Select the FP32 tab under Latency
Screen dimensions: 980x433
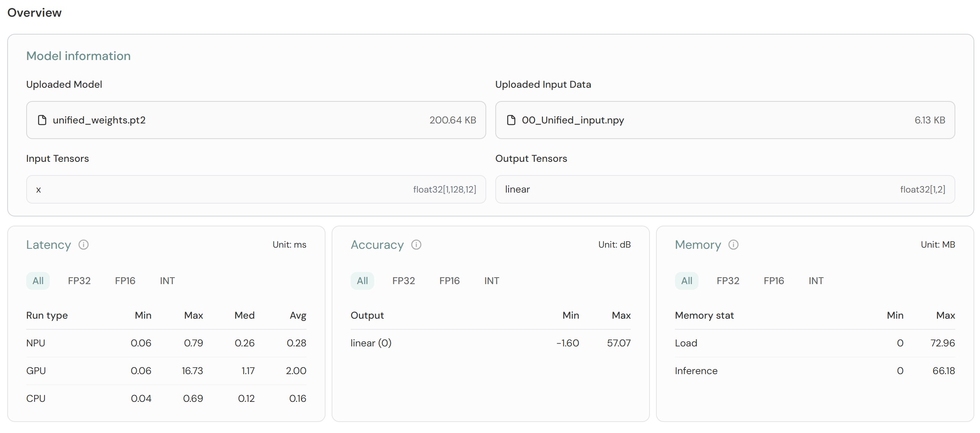[79, 281]
